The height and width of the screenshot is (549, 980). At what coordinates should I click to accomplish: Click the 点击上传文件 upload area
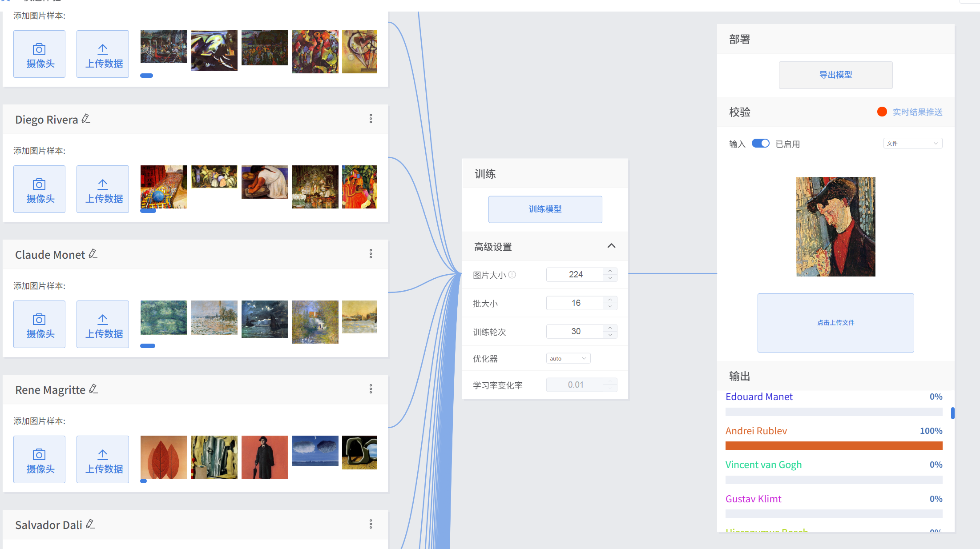[x=835, y=323]
